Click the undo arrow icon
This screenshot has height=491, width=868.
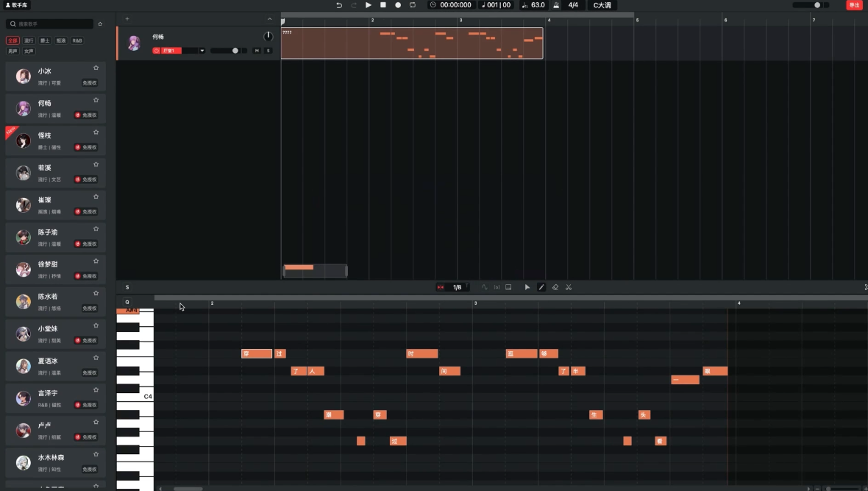coord(339,5)
